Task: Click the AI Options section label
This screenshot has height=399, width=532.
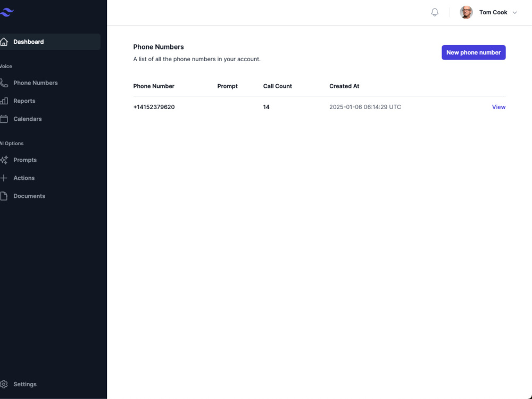Action: point(12,144)
